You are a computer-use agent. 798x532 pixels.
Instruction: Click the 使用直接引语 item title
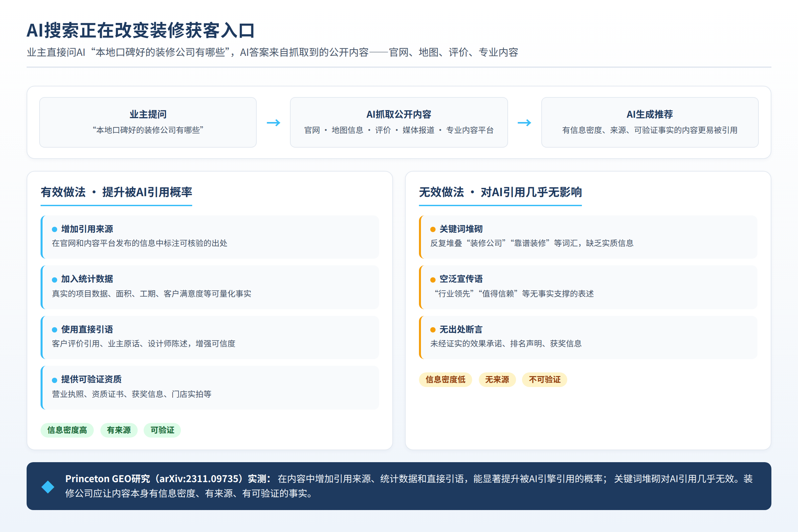point(87,329)
